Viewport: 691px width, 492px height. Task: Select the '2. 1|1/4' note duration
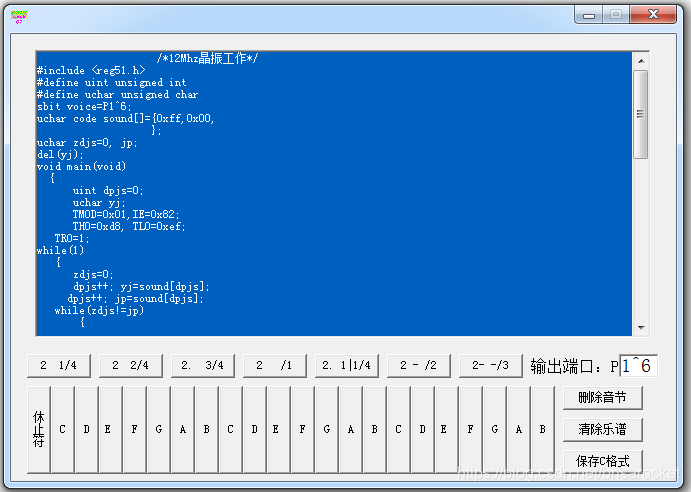coord(347,365)
